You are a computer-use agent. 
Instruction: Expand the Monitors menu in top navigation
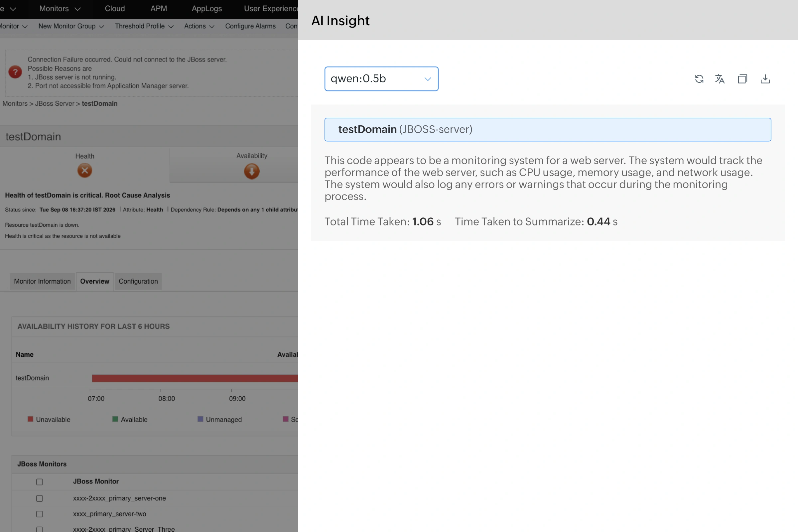pyautogui.click(x=60, y=9)
